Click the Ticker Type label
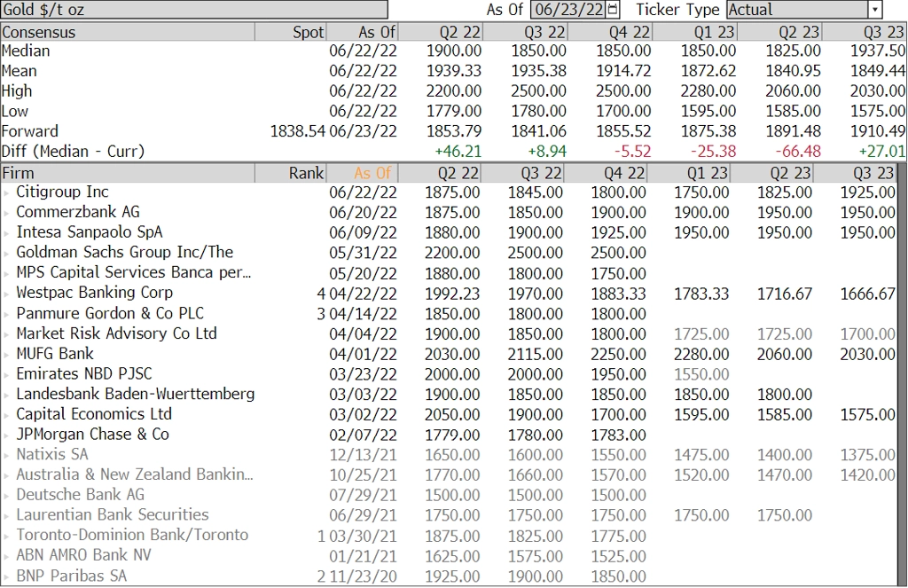Image resolution: width=908 pixels, height=588 pixels. 677,10
